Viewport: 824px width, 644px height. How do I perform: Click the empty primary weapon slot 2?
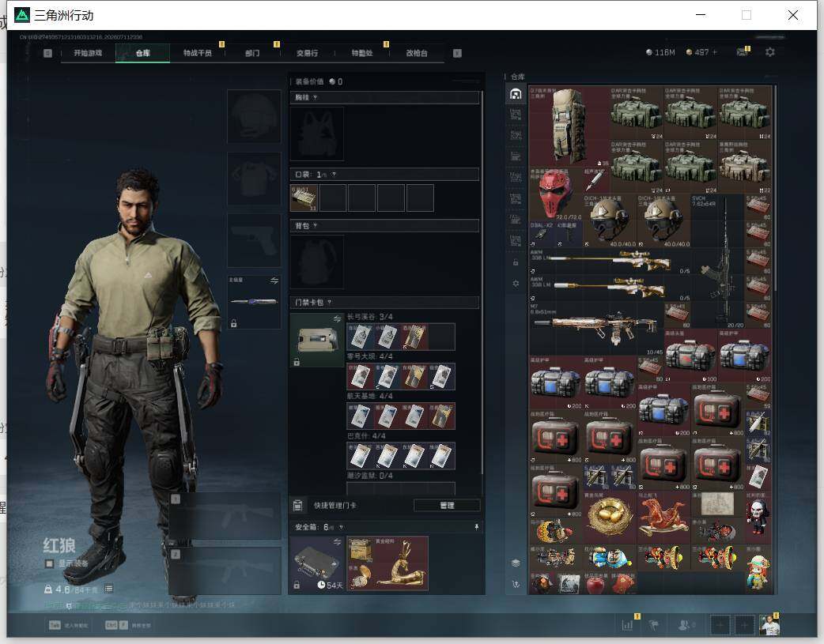click(225, 571)
